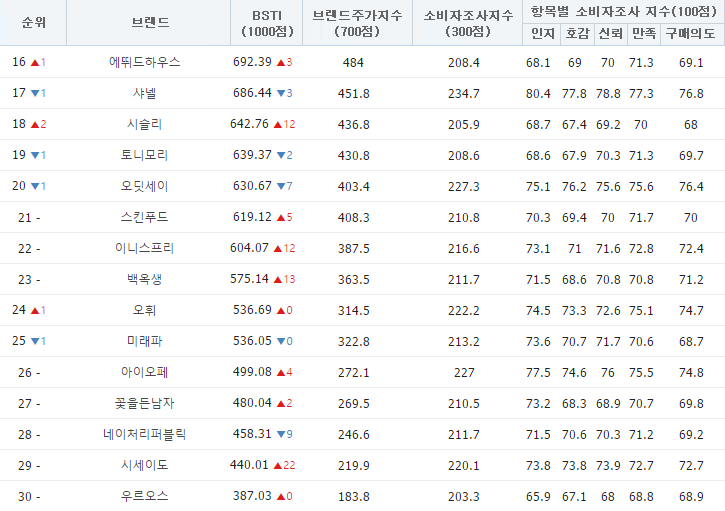This screenshot has height=511, width=725.
Task: Select brand name 백옥생
Action: pyautogui.click(x=144, y=279)
